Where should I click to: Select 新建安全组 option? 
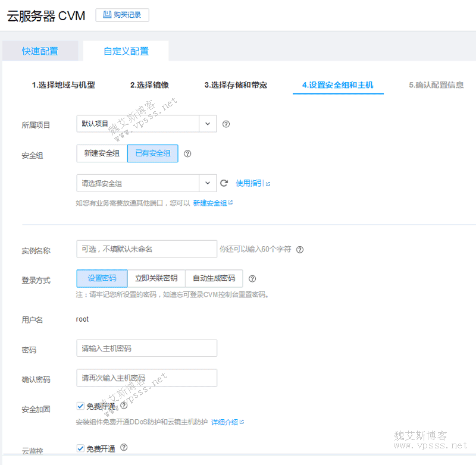tap(102, 153)
